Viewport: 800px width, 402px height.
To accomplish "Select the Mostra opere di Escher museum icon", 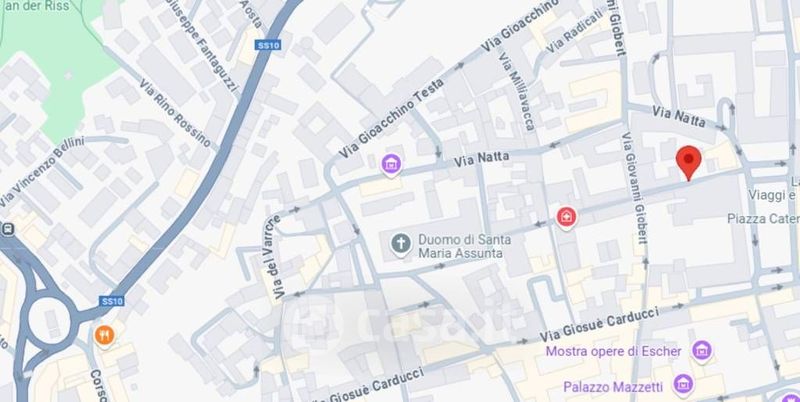I will pos(702,351).
